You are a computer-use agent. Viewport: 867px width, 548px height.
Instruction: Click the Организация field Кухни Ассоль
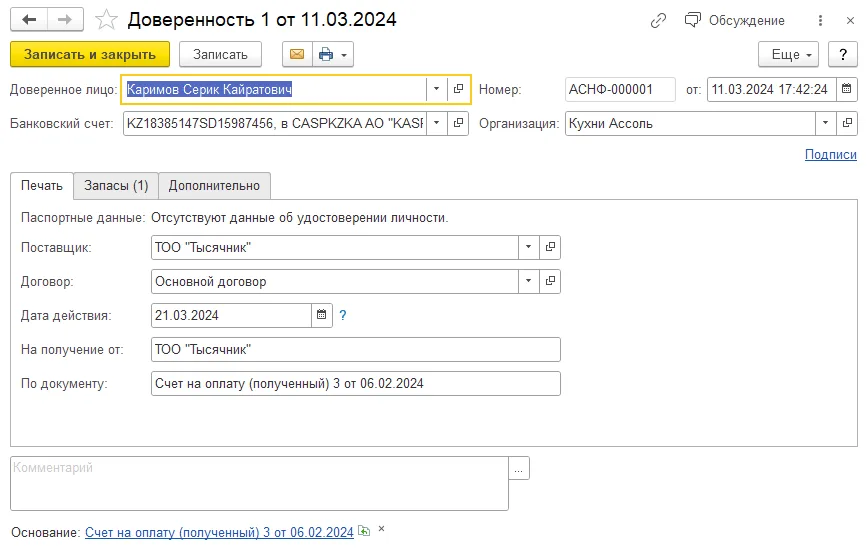(690, 123)
